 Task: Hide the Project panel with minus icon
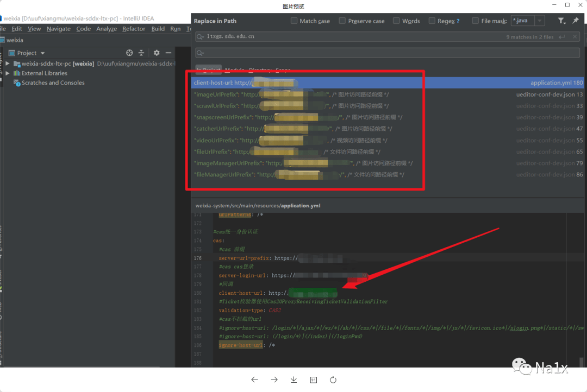tap(168, 53)
